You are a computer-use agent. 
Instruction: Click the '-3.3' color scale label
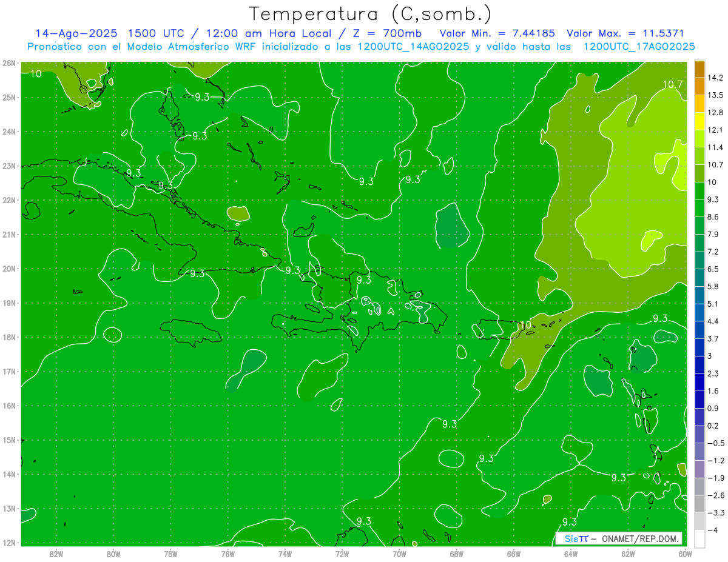716,512
